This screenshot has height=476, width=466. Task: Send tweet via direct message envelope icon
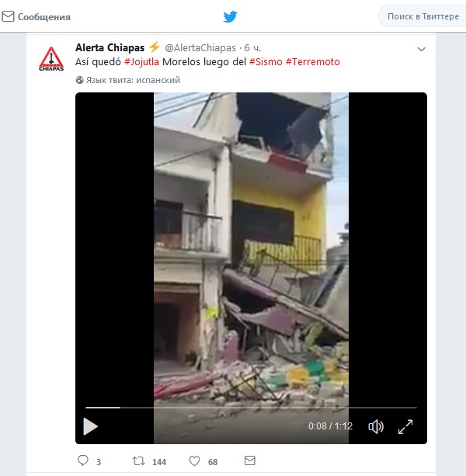click(250, 460)
